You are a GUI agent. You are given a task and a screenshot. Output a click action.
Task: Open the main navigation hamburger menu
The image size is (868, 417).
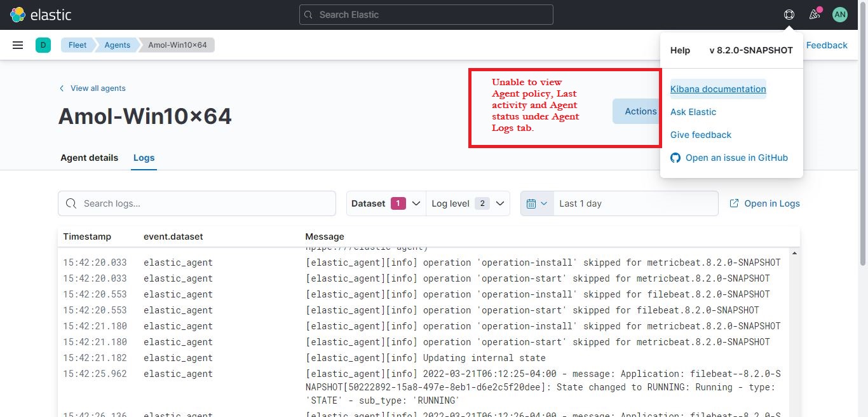point(17,44)
